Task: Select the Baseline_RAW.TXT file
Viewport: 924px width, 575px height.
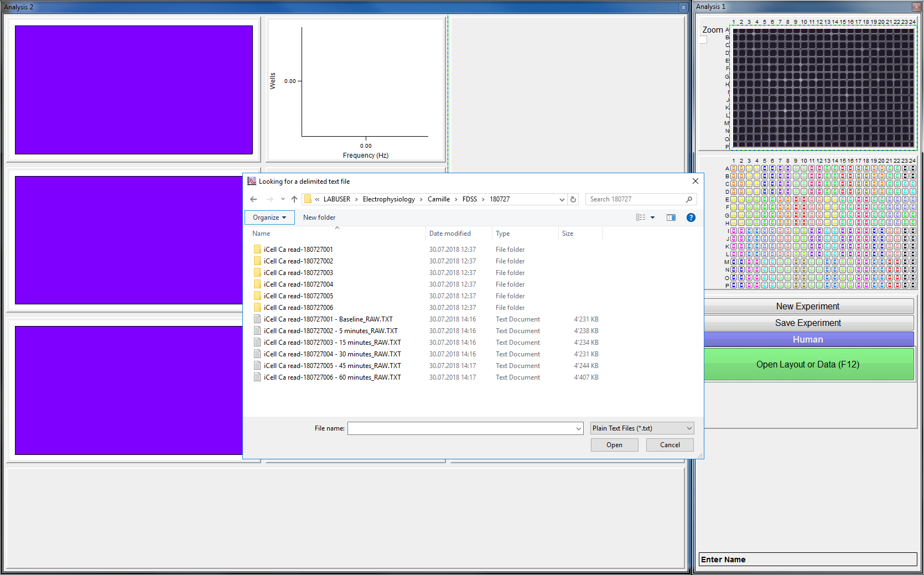Action: 328,319
